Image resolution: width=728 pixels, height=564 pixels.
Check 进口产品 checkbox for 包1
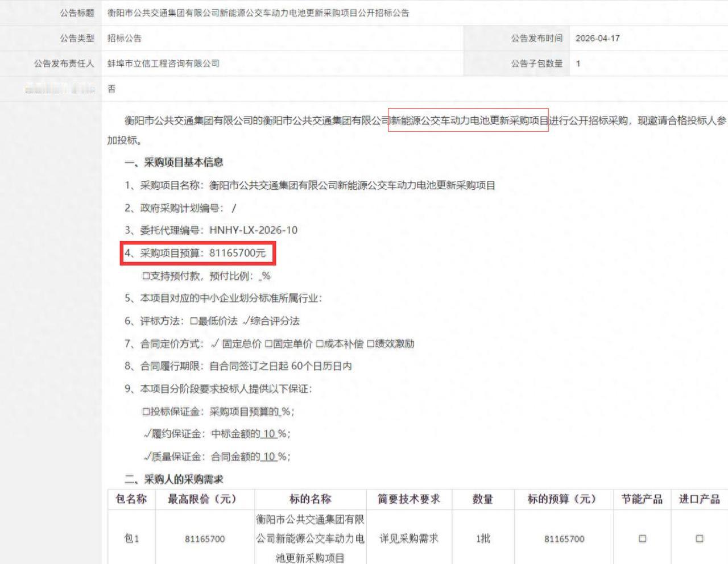(x=699, y=538)
